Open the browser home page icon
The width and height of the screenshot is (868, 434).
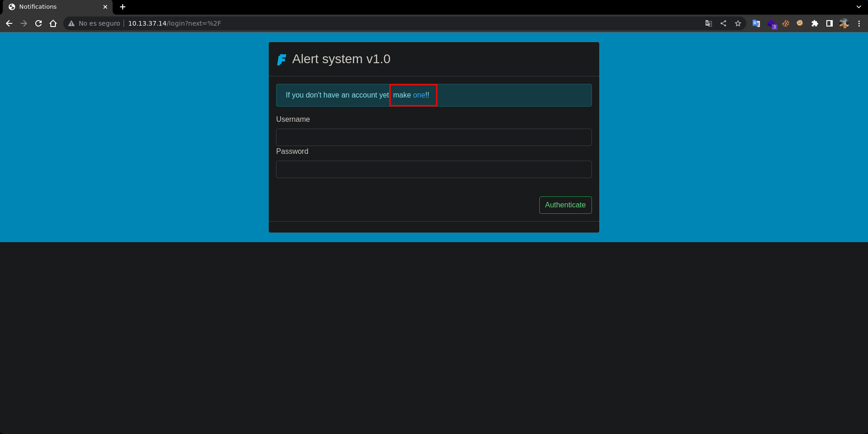pos(53,23)
